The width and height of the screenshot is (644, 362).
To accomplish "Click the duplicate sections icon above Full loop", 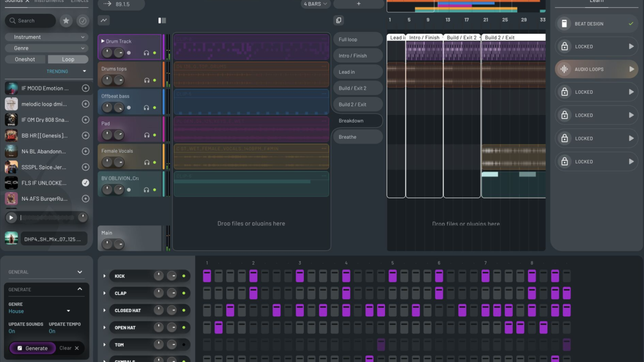I will tap(338, 20).
